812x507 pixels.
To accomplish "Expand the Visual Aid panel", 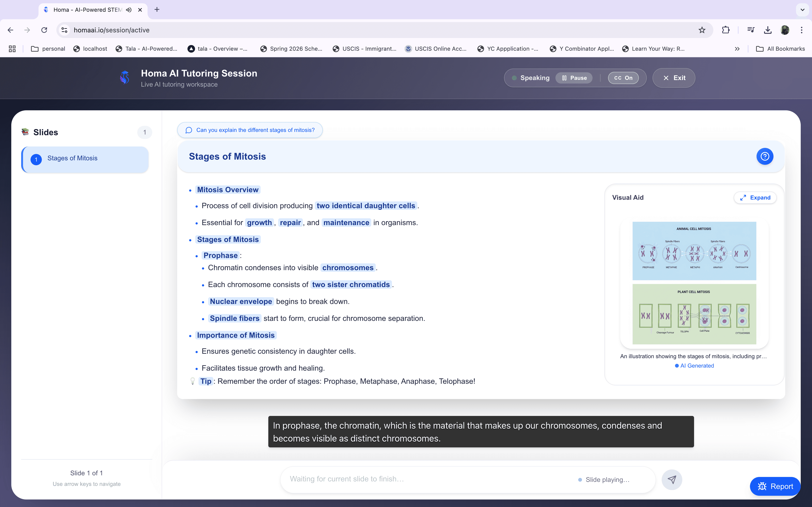I will [755, 197].
